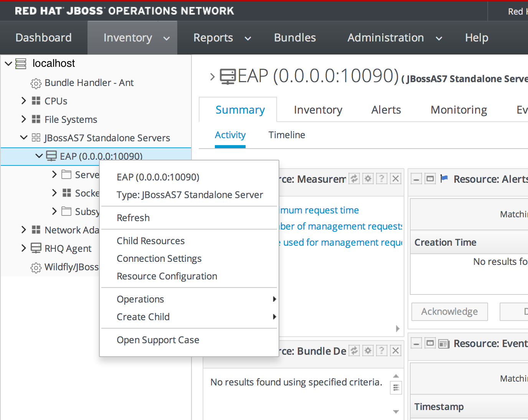Maximize the Resource: Alerts portlet
The width and height of the screenshot is (528, 420).
click(430, 179)
